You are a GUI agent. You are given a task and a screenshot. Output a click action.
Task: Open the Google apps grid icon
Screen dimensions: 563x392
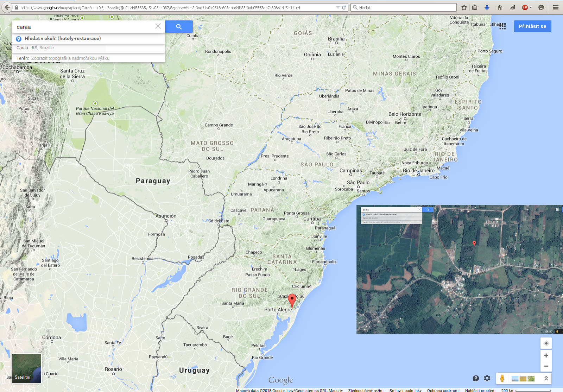coord(502,26)
